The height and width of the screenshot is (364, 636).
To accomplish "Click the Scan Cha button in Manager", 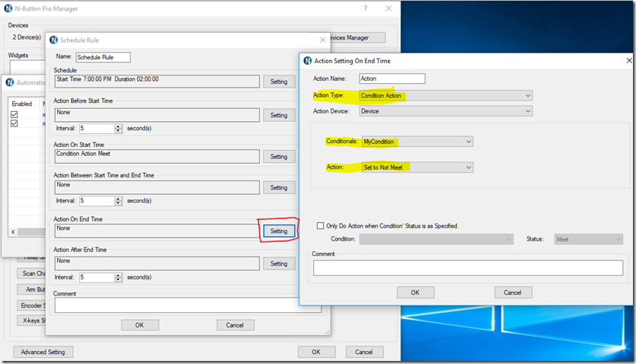I will (32, 273).
